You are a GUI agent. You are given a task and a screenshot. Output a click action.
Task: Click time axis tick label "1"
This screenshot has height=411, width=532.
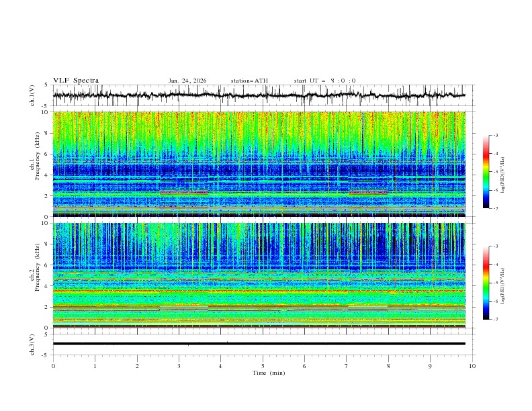coord(95,366)
